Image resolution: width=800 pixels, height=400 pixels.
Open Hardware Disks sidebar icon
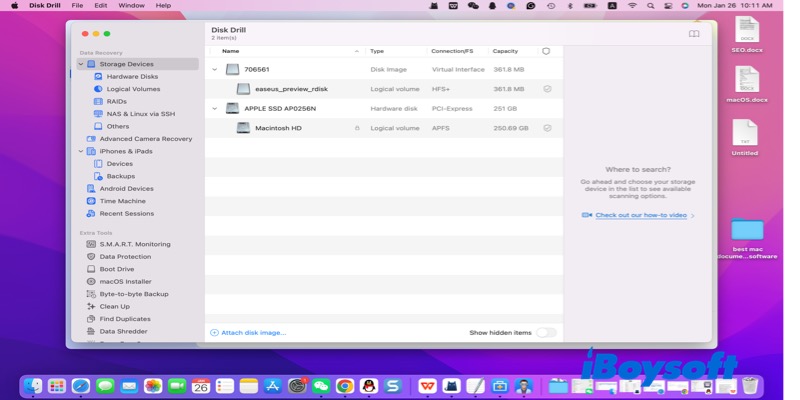coord(98,77)
